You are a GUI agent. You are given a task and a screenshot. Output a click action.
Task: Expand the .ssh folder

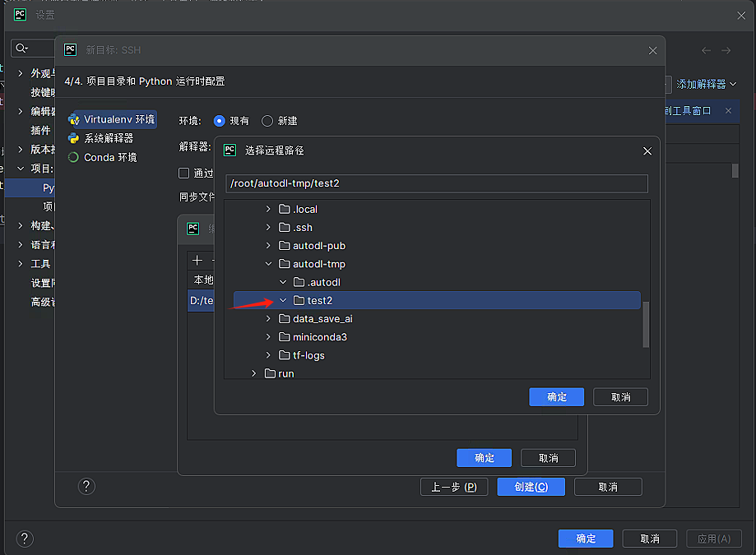(268, 228)
